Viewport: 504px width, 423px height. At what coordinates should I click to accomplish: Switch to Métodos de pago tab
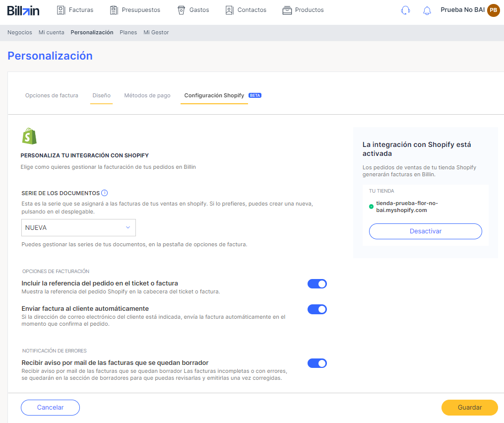[147, 95]
